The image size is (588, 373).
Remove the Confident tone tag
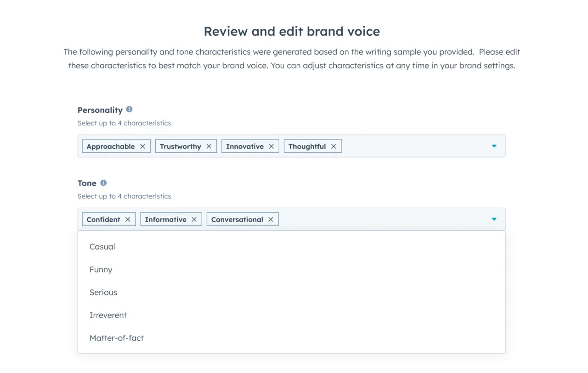point(128,219)
